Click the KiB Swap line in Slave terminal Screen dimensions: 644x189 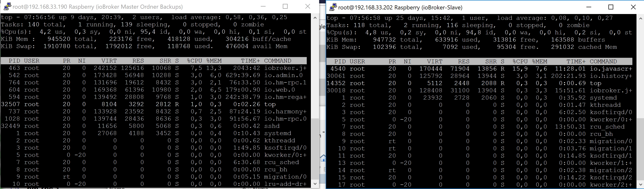[x=472, y=47]
